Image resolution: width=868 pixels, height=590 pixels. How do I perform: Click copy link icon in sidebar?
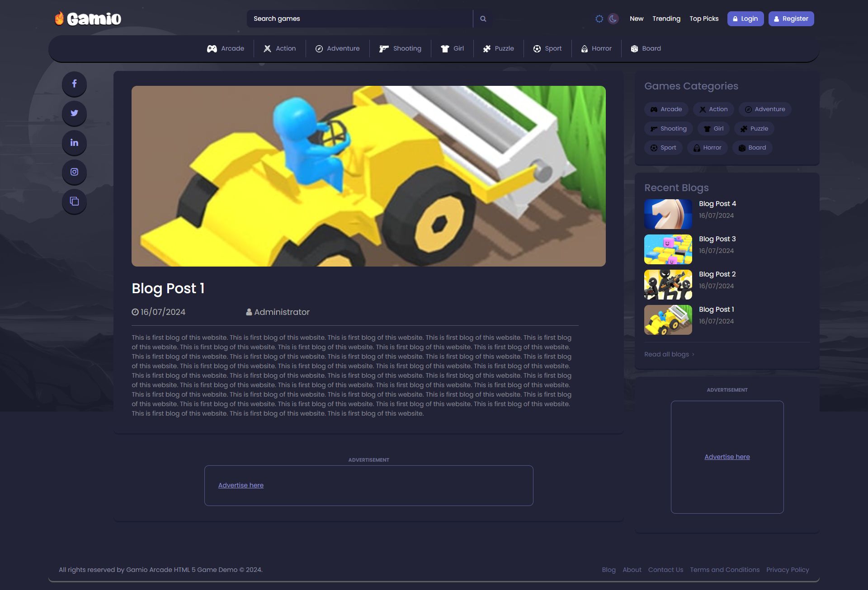click(x=74, y=201)
